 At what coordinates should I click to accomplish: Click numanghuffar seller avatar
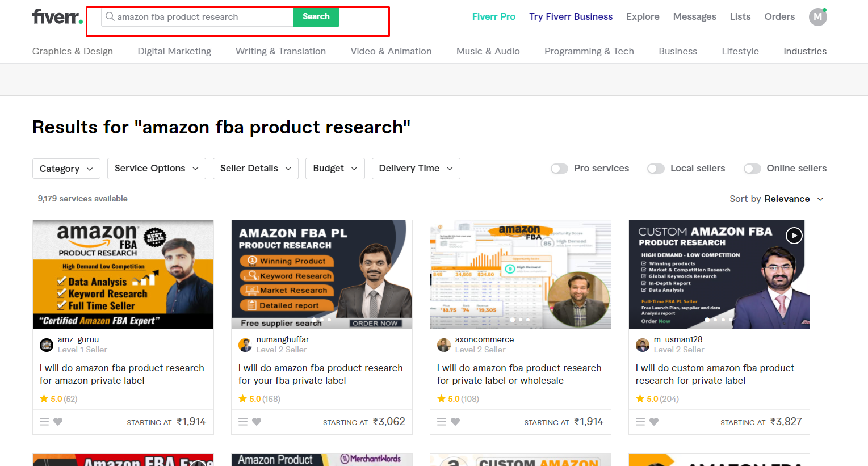click(245, 345)
